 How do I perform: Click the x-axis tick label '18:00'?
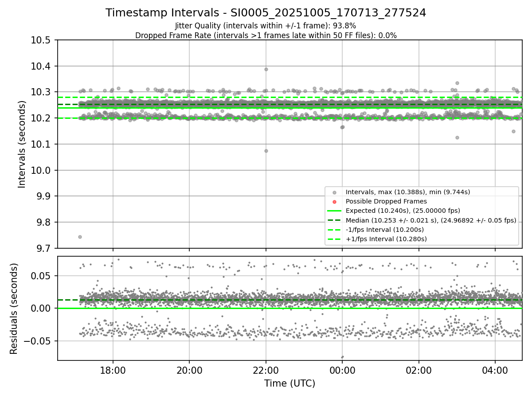(113, 371)
